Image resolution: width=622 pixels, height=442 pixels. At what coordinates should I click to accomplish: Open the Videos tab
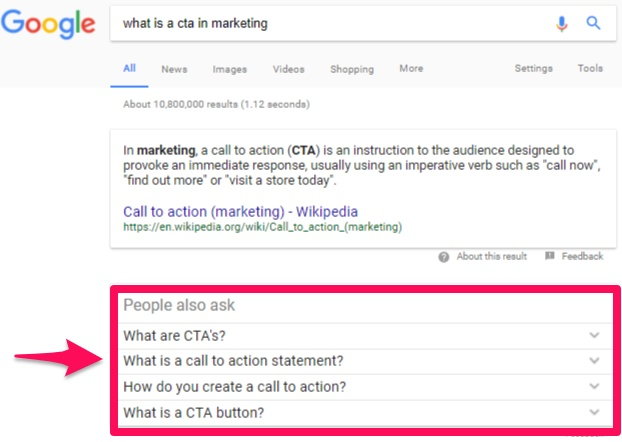289,69
